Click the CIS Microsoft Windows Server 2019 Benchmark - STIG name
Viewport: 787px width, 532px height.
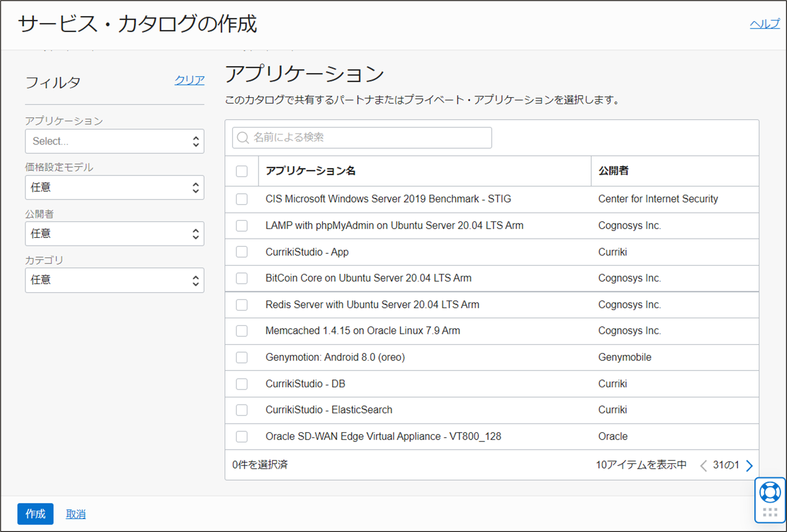point(388,199)
